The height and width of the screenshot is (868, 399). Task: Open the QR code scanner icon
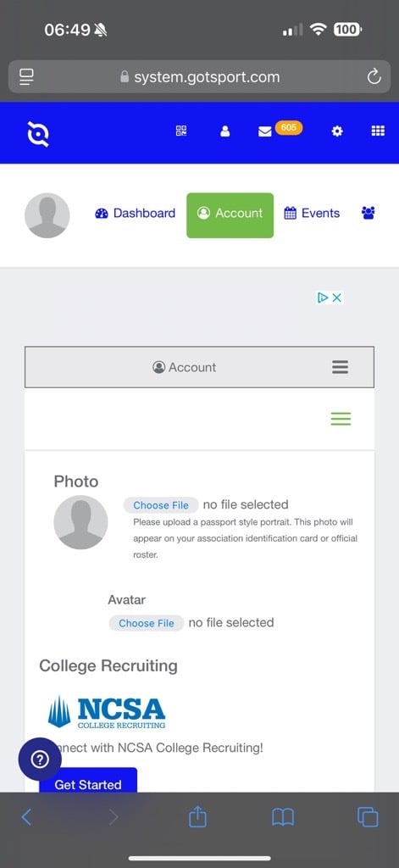click(x=181, y=131)
